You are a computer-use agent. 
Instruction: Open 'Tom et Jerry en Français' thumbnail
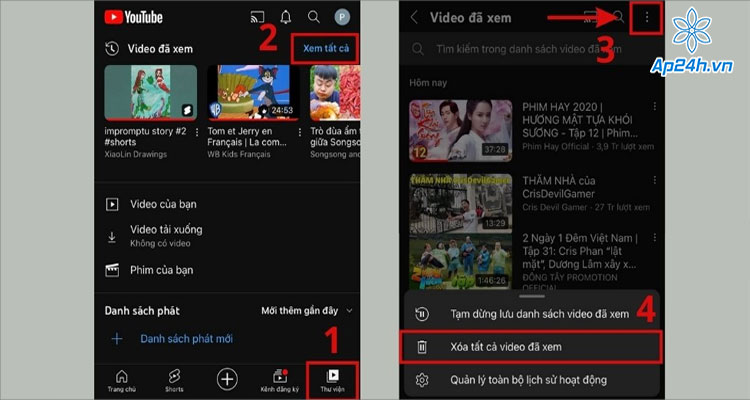click(x=253, y=92)
